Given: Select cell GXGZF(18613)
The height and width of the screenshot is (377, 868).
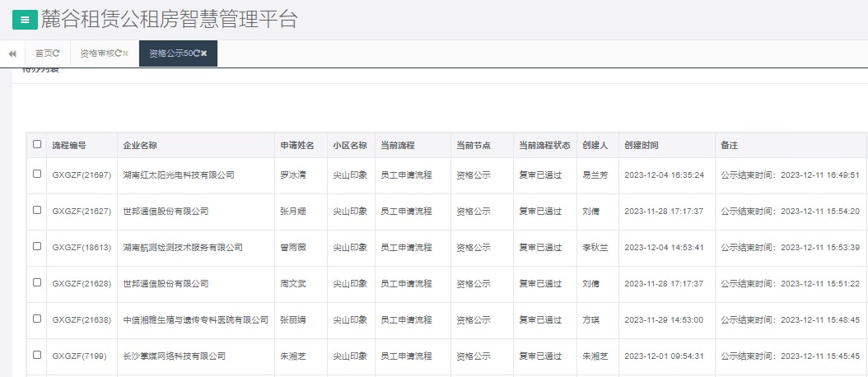Looking at the screenshot, I should point(82,248).
